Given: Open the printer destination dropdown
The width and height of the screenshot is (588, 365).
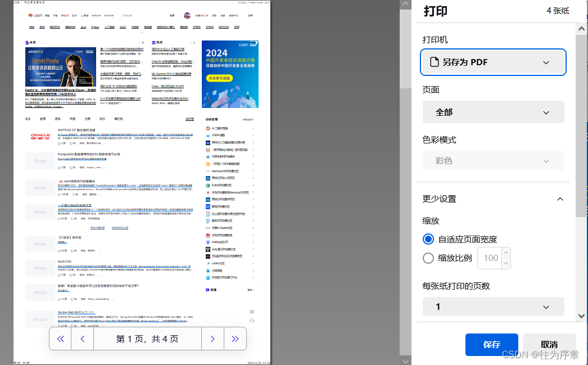Looking at the screenshot, I should [493, 62].
